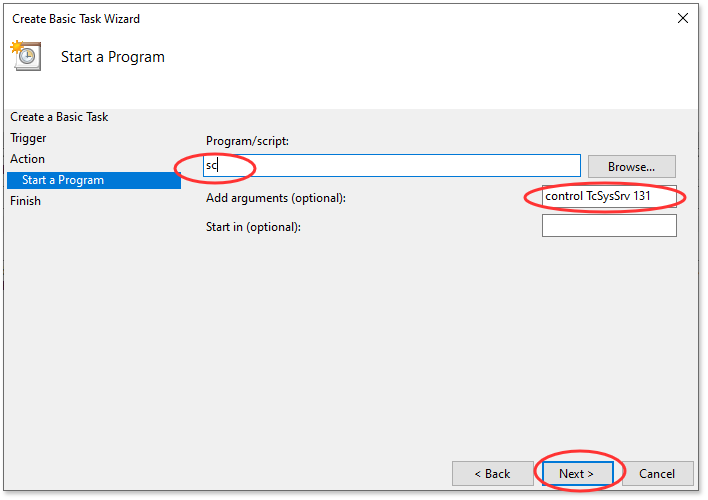Screen dimensions: 708x500
Task: Select the Trigger step in the sidebar
Action: [28, 138]
